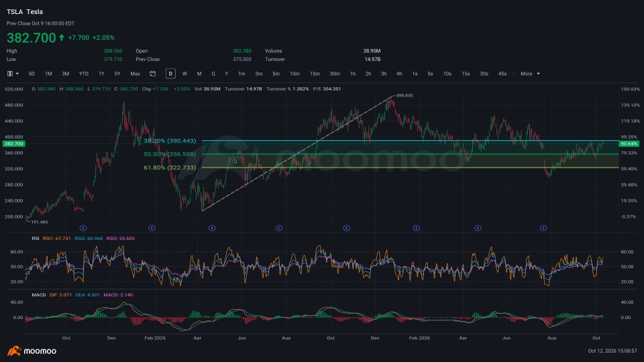Click the green 382.700 price axis tag
This screenshot has height=362, width=644.
click(x=14, y=143)
